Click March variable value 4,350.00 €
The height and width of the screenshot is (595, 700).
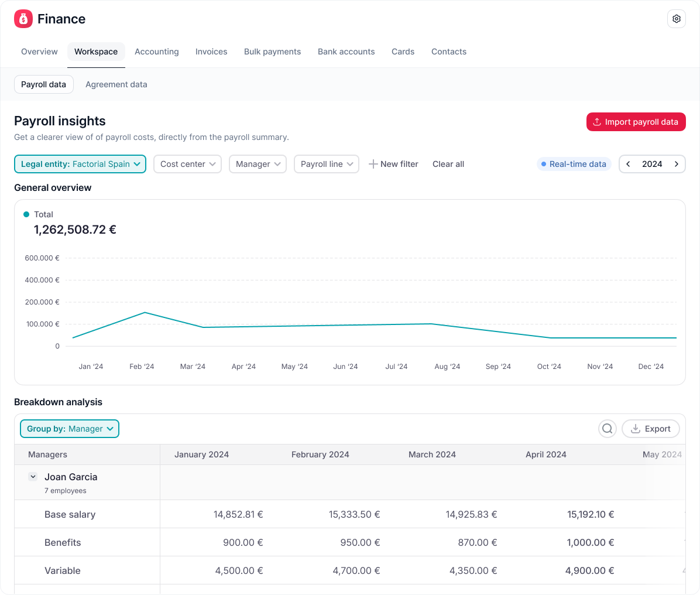473,570
